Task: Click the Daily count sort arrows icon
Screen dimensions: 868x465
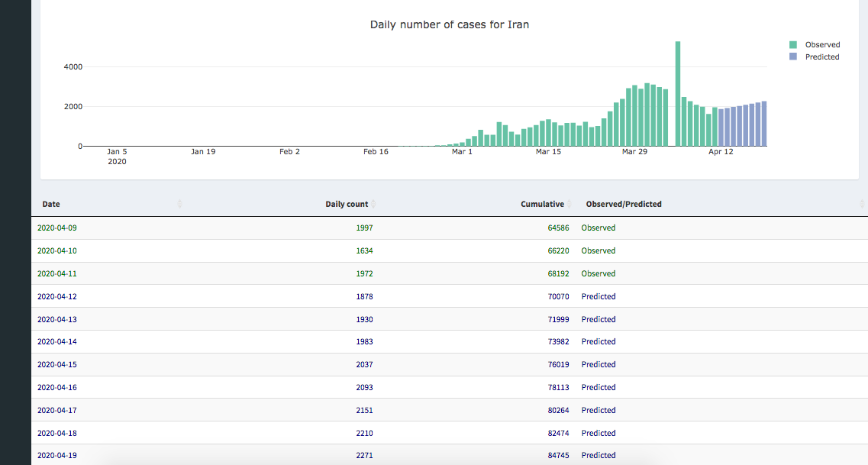Action: click(373, 204)
